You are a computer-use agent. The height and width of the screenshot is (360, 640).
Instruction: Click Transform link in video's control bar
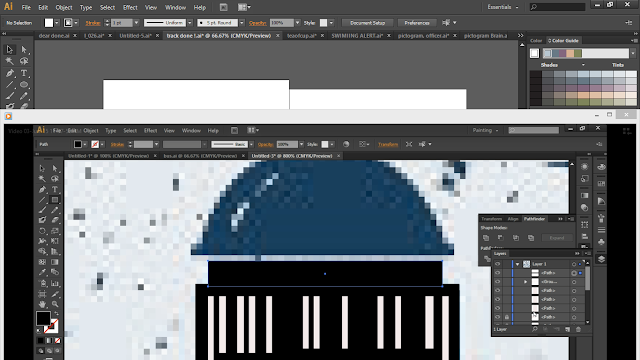pyautogui.click(x=388, y=144)
